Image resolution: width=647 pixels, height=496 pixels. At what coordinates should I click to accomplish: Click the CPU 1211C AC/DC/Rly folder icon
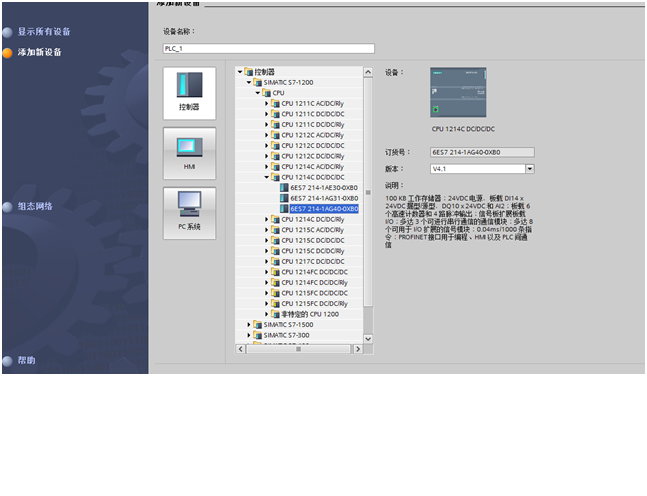click(x=275, y=104)
